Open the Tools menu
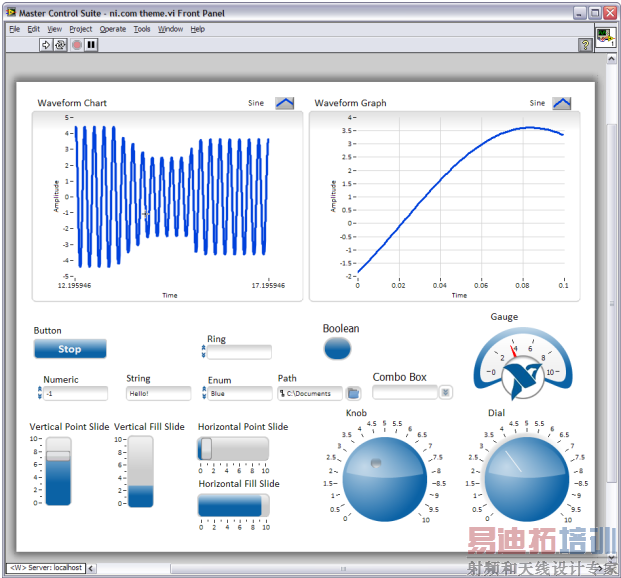 (142, 29)
